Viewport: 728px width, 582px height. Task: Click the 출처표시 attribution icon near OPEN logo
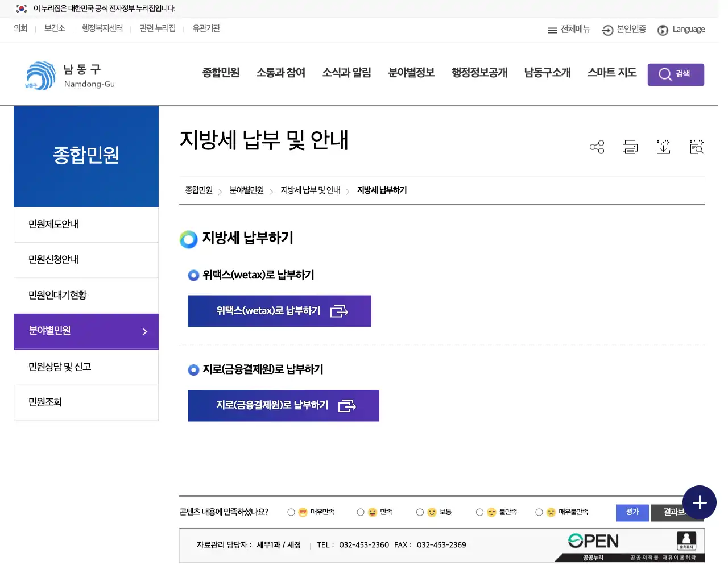click(686, 541)
